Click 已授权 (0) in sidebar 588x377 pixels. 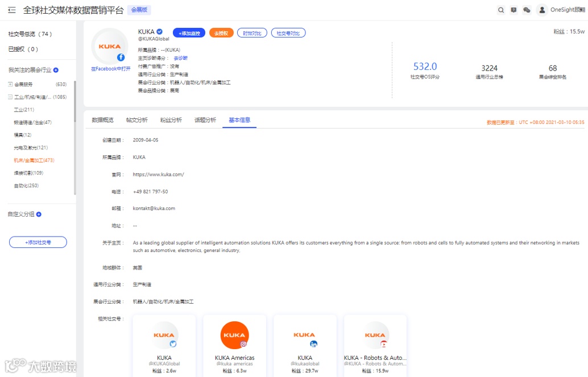point(23,49)
